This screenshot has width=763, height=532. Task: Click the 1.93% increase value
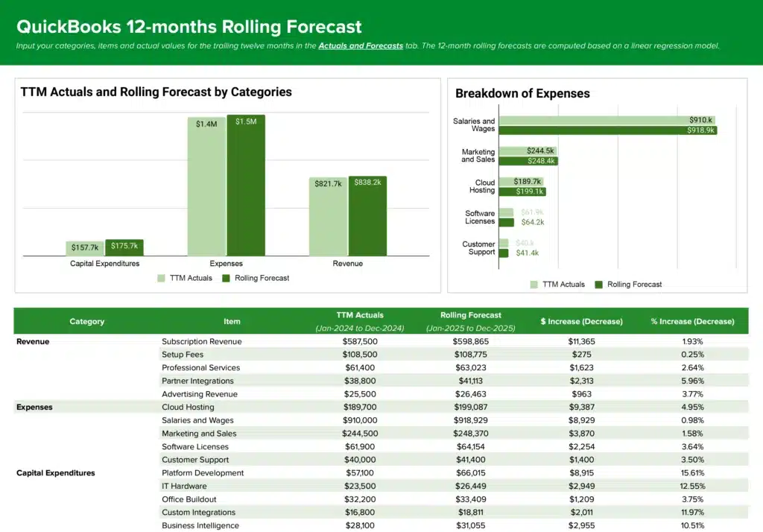pyautogui.click(x=692, y=342)
